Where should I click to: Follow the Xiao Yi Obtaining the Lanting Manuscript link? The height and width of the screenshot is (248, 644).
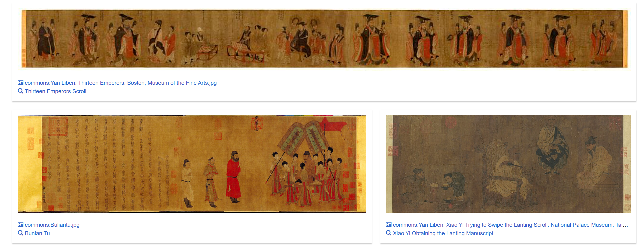coord(443,233)
